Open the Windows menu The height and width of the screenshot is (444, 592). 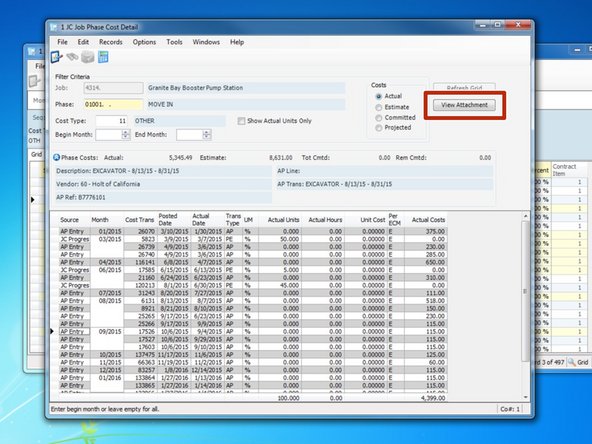206,42
